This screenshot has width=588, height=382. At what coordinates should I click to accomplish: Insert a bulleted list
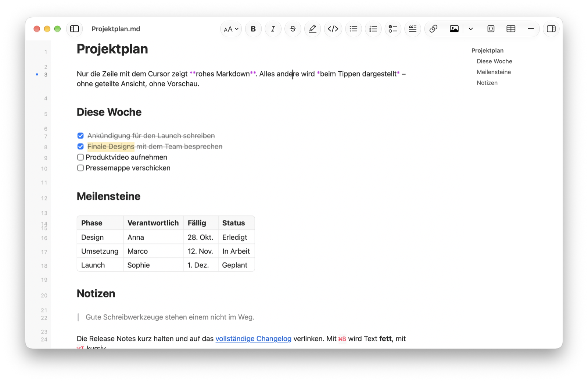pyautogui.click(x=354, y=29)
